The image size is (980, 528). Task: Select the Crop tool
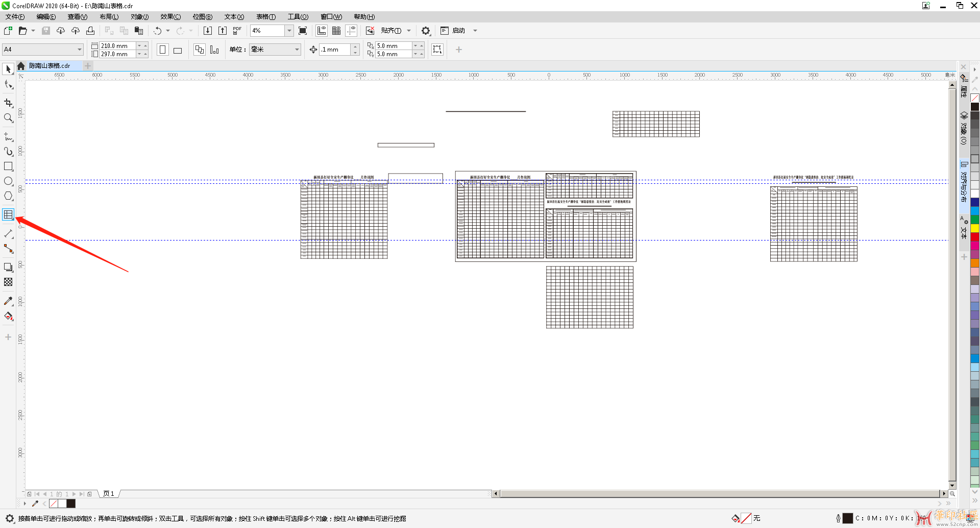(8, 103)
